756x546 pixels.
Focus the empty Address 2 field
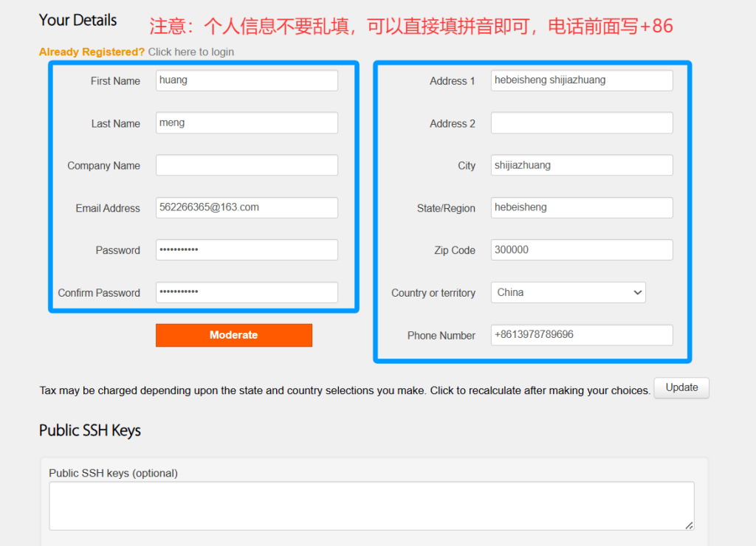coord(581,122)
